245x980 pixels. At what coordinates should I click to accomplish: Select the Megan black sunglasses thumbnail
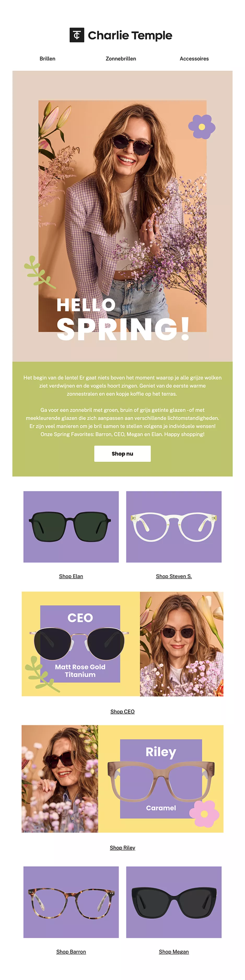click(x=174, y=902)
